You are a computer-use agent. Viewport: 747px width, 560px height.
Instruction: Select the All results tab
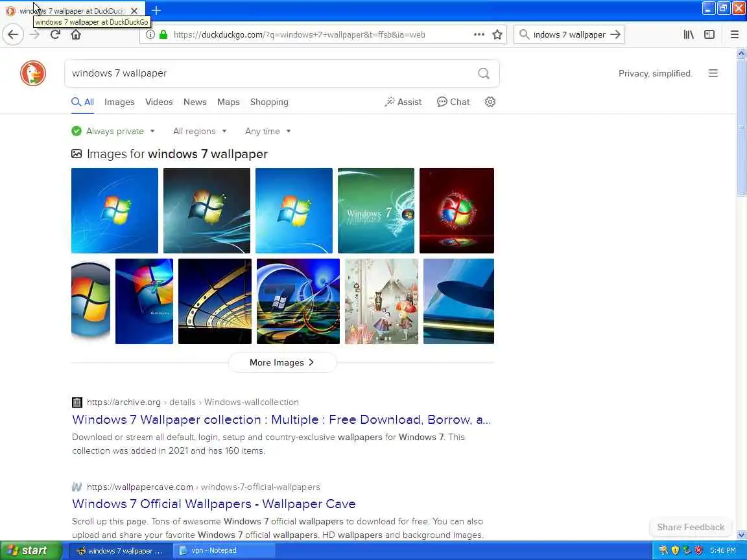tap(82, 102)
